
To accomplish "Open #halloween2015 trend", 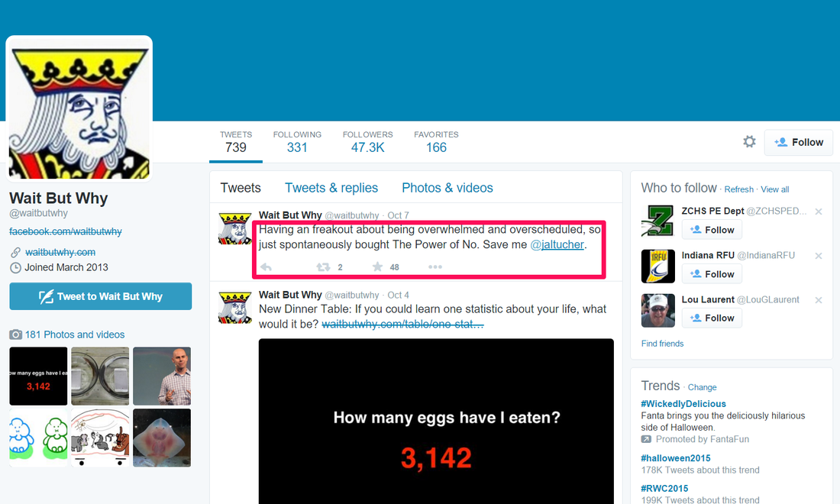I will click(676, 458).
